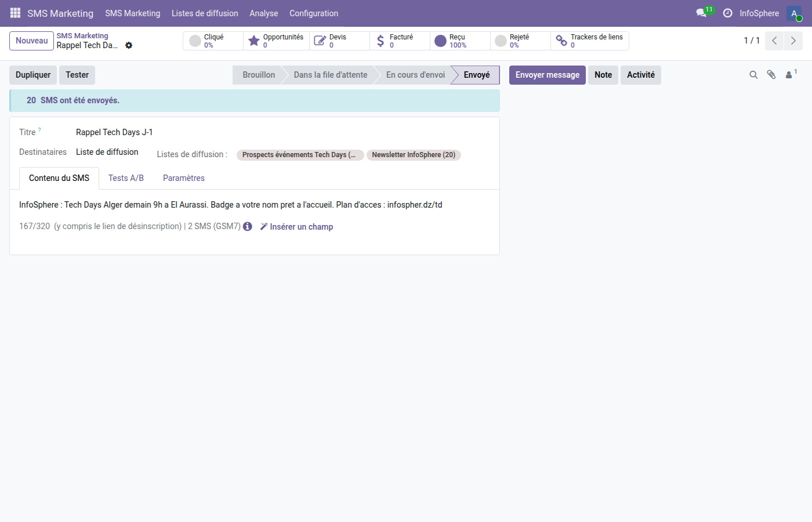
Task: Click the SMS info circle icon
Action: tap(248, 226)
